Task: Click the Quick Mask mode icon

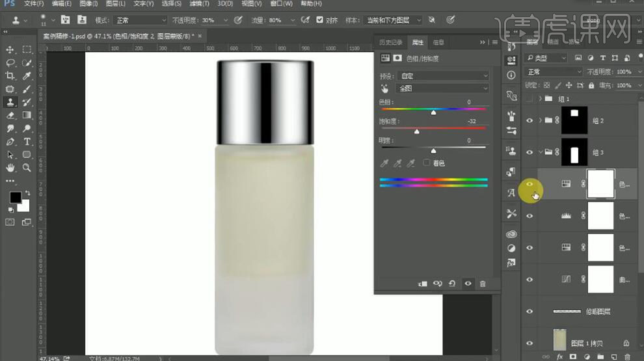Action: [10, 222]
